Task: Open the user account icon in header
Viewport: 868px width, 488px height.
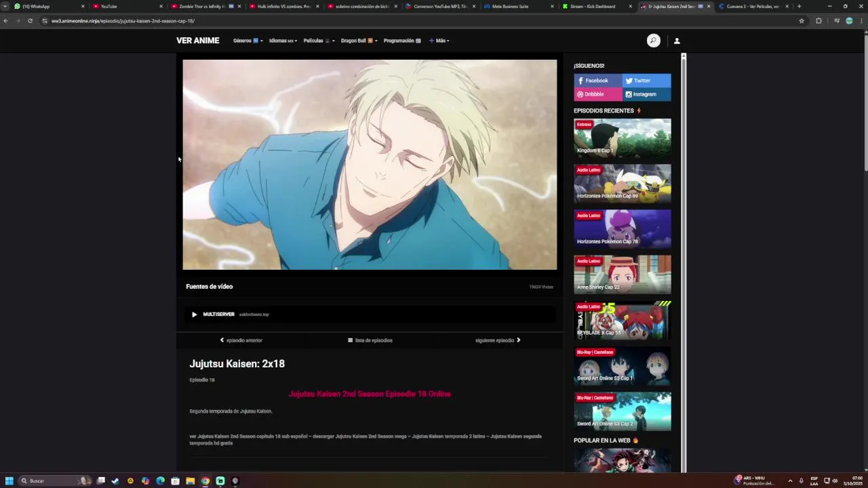Action: tap(677, 41)
